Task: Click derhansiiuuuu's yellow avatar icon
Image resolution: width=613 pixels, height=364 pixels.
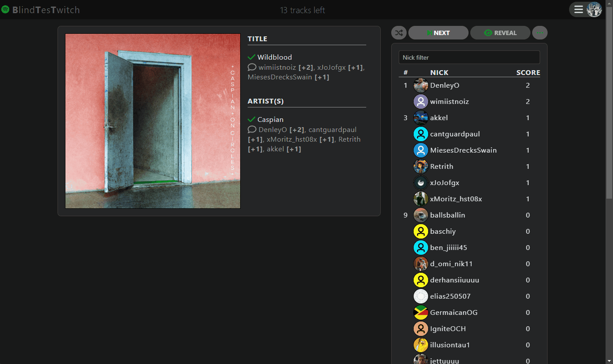Action: [x=421, y=280]
